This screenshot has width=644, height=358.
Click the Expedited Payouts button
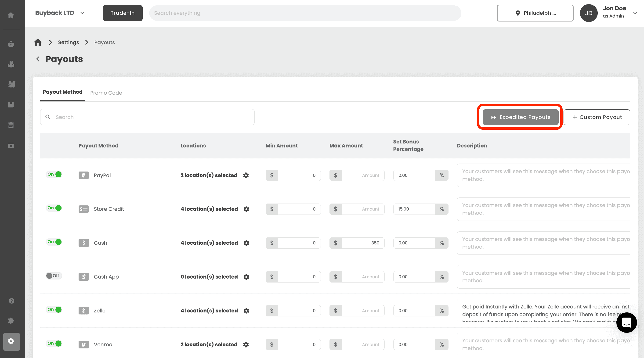[x=521, y=117]
